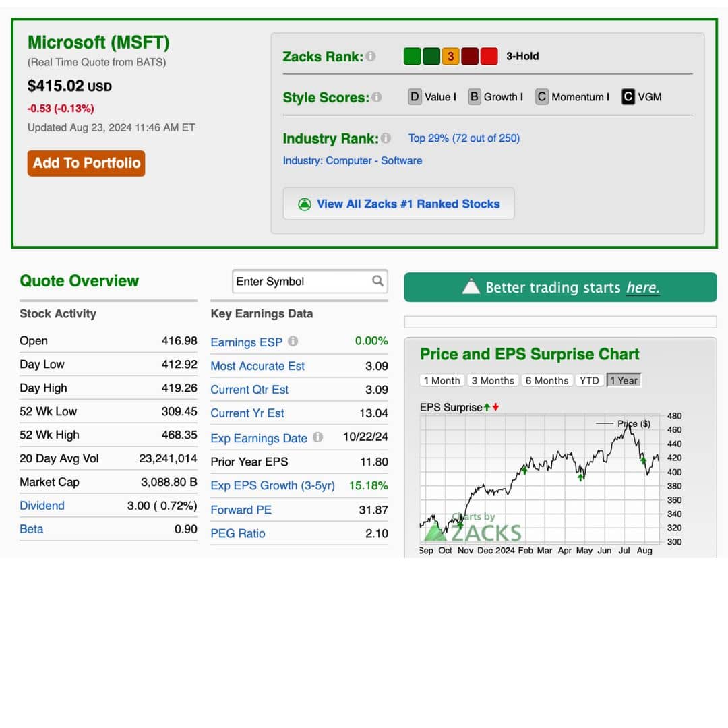
Task: Click the green EPS Surprise up arrow
Action: (x=487, y=407)
